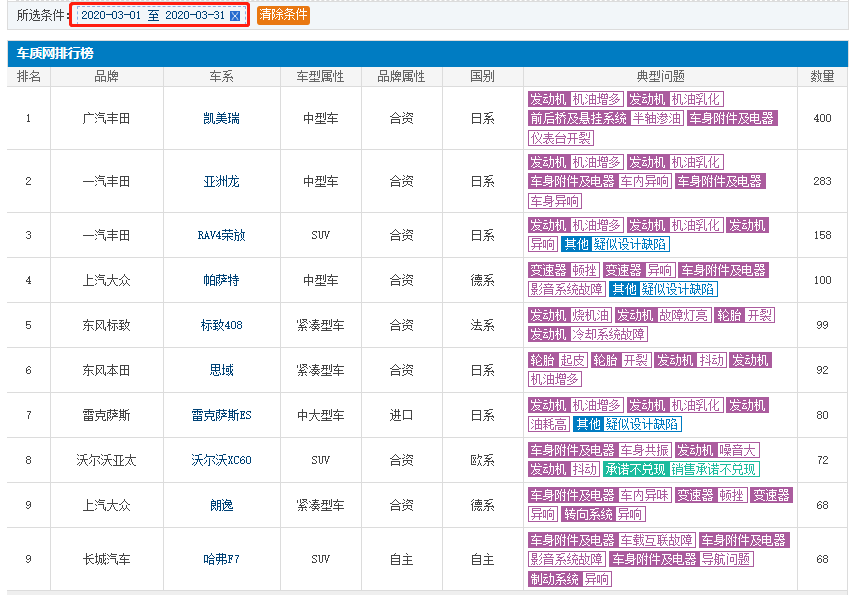Open the 仪表台开裂 issue tag
Screen dimensions: 849x595
561,138
